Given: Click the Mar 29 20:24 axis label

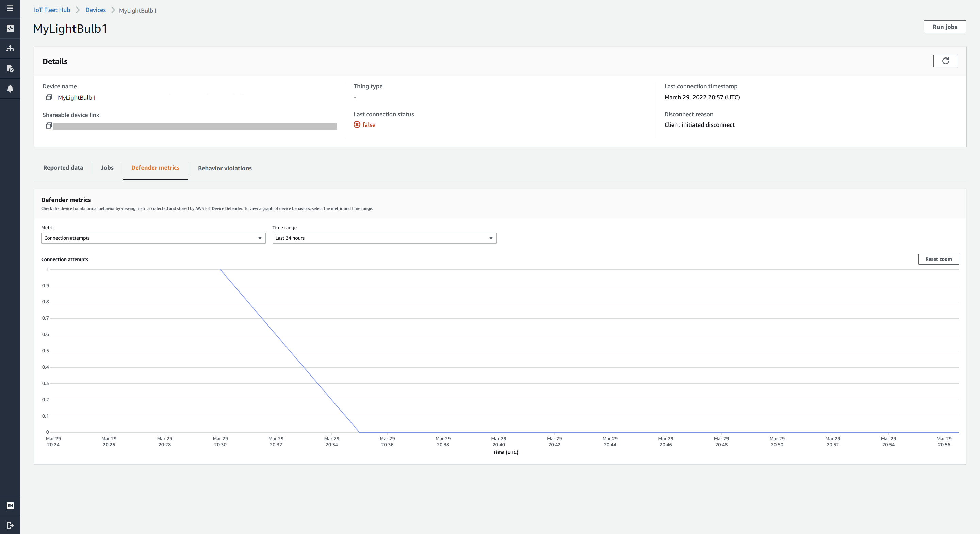Looking at the screenshot, I should (53, 441).
